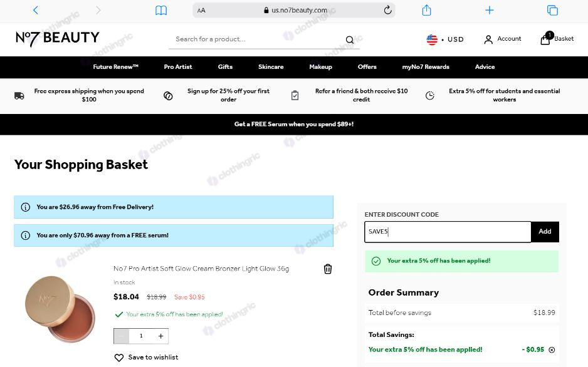Click the -$0.95 savings amount

click(x=533, y=349)
